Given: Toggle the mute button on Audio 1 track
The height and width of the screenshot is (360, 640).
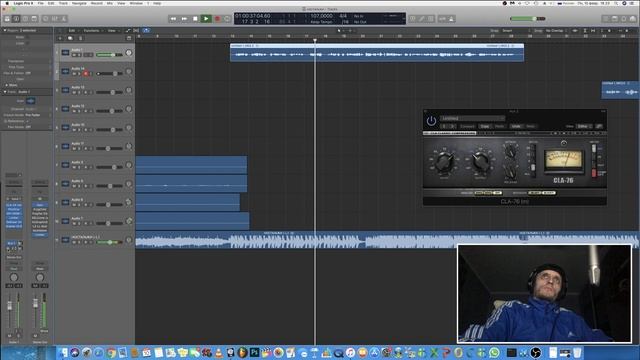Looking at the screenshot, I should point(75,55).
